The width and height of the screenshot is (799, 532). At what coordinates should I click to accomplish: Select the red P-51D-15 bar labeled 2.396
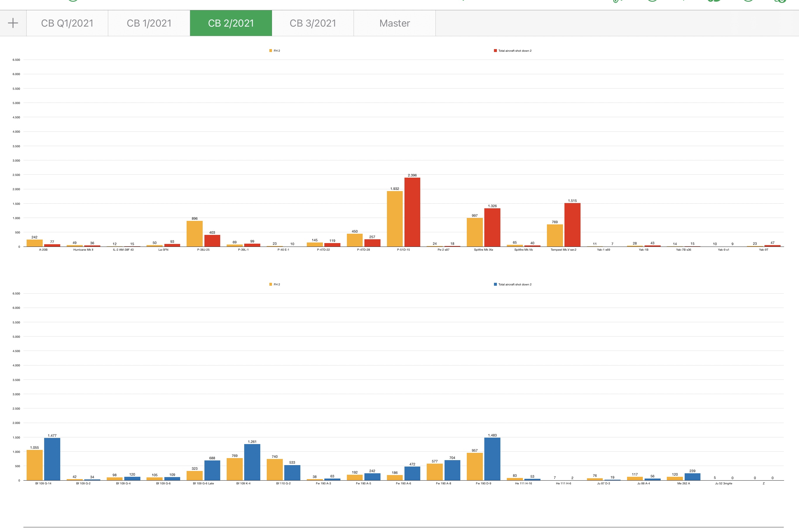tap(412, 212)
